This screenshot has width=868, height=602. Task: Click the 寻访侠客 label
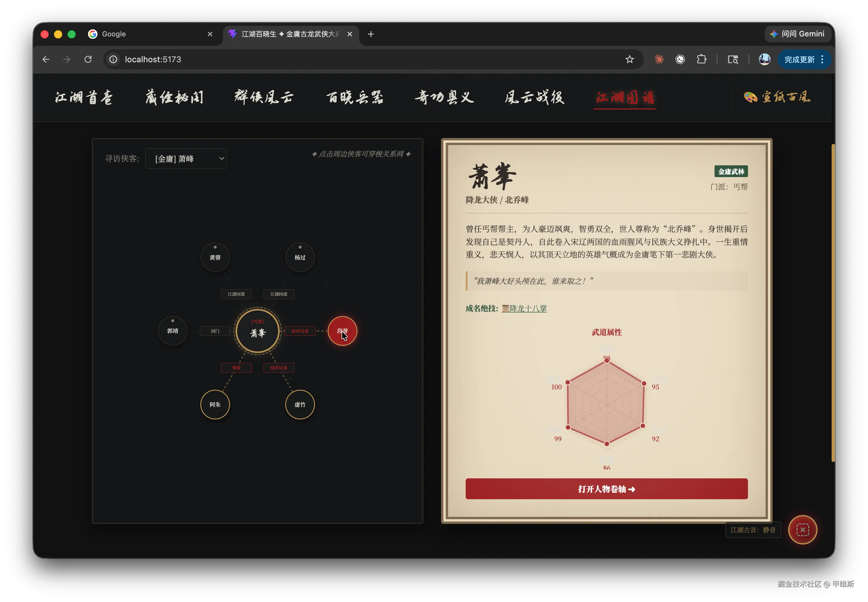122,158
